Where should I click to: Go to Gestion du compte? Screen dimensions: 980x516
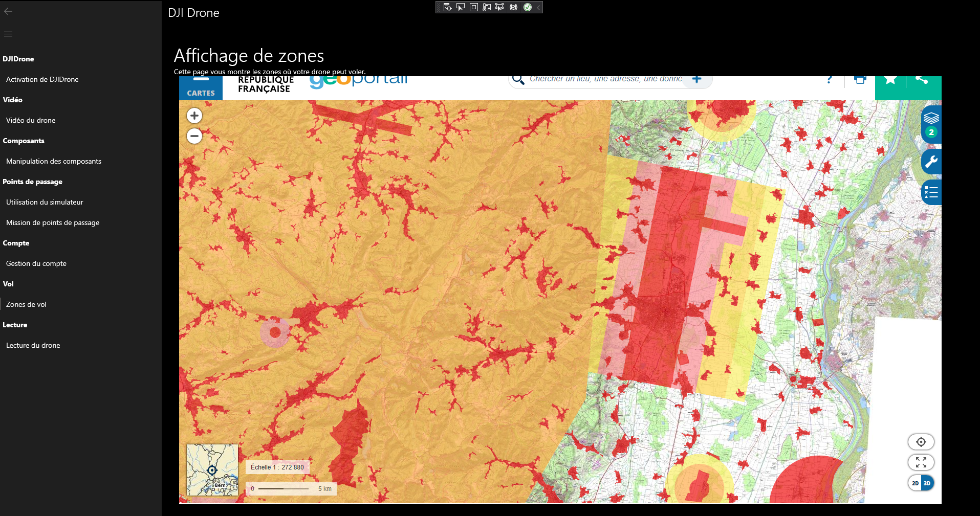36,263
